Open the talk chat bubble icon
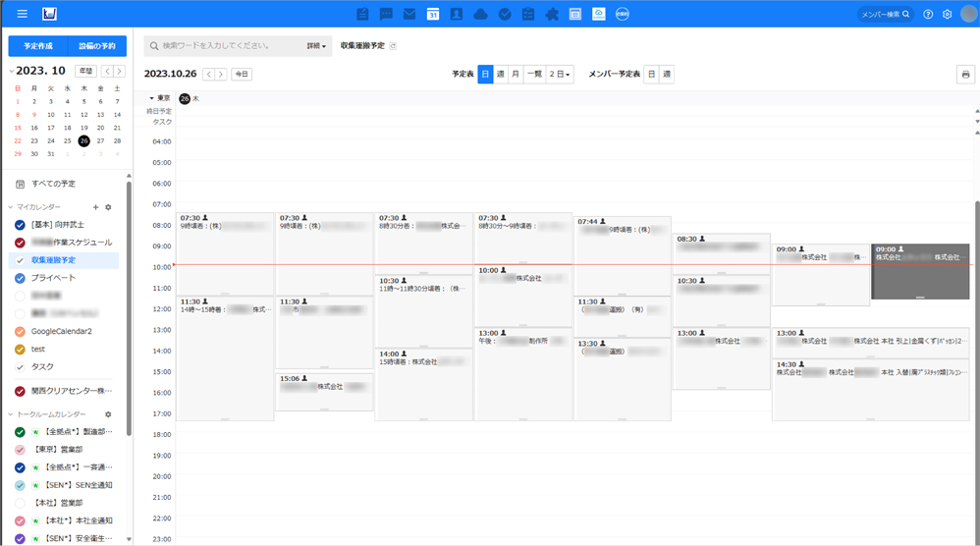Image resolution: width=980 pixels, height=546 pixels. 386,14
